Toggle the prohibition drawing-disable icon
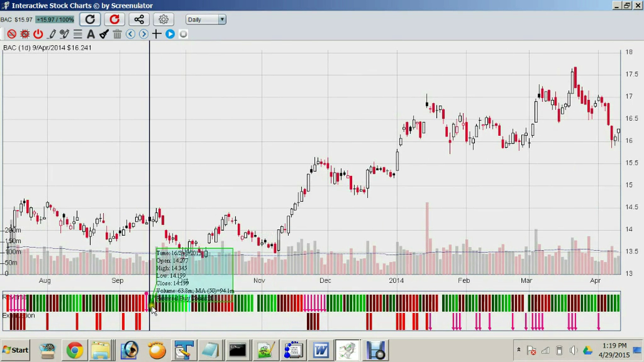Screen dimensions: 644x362 (x=12, y=34)
